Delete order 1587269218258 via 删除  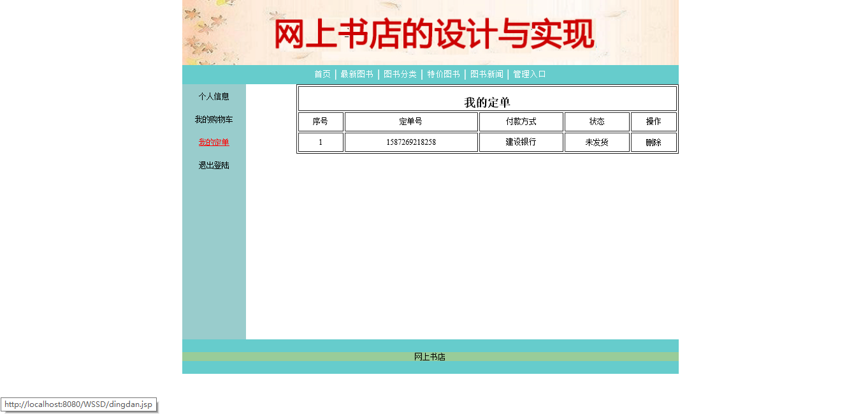pos(653,142)
